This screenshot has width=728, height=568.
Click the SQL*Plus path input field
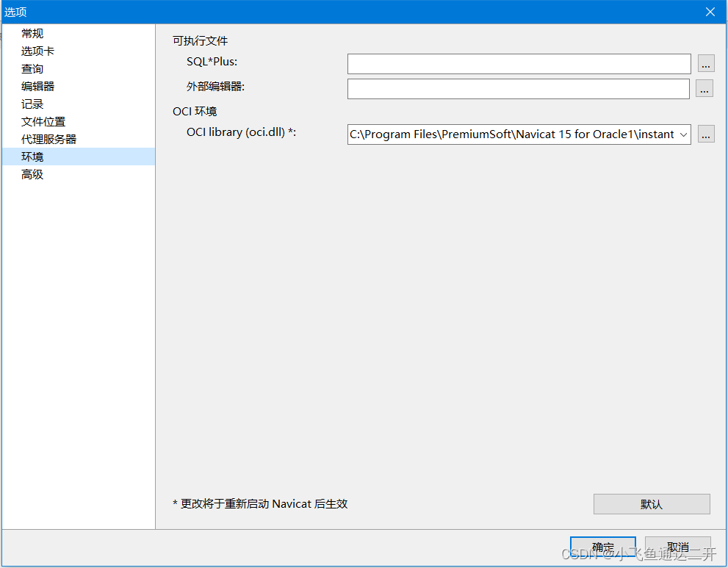pyautogui.click(x=518, y=64)
